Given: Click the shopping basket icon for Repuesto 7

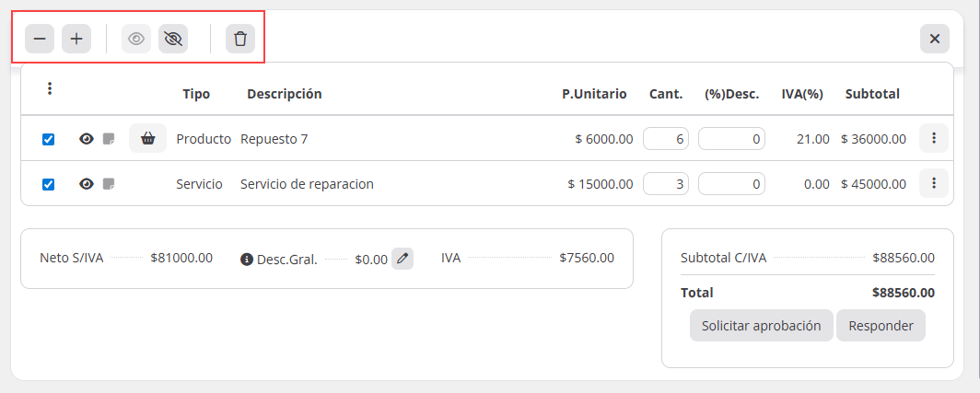Looking at the screenshot, I should 147,139.
